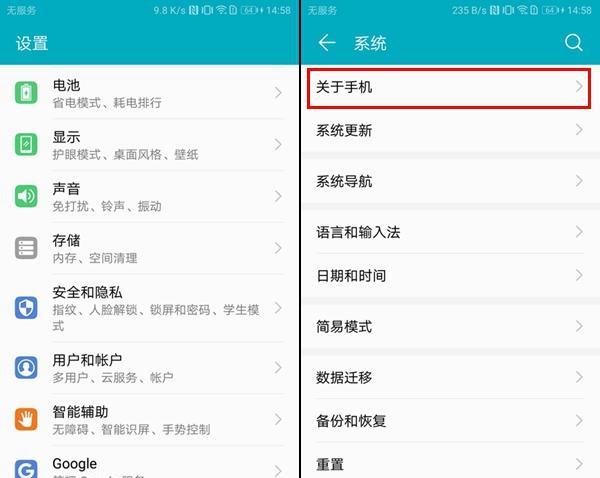Tap the green Battery icon
600x478 pixels.
[26, 93]
